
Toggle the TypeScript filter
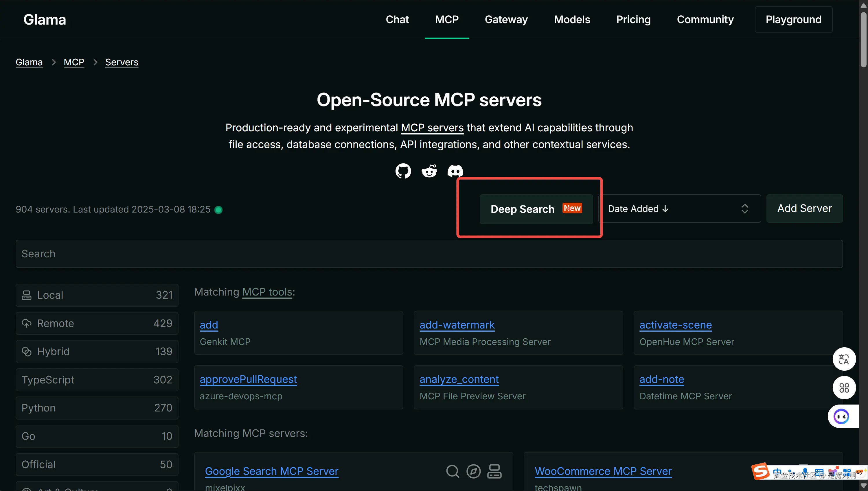[97, 380]
